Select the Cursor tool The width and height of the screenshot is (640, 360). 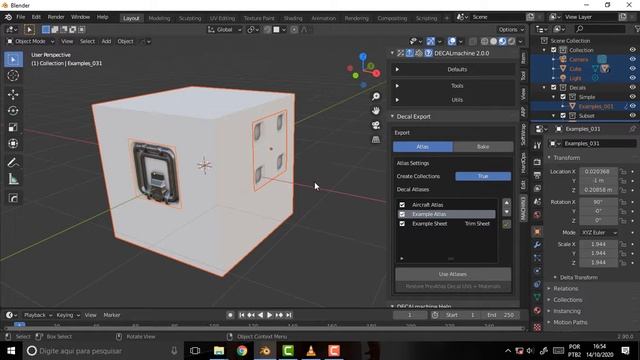click(x=13, y=76)
